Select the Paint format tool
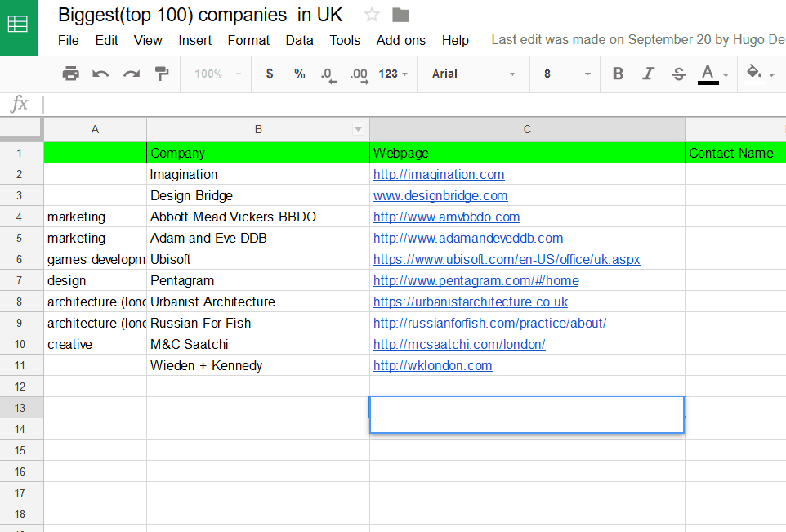The height and width of the screenshot is (532, 786). coord(162,74)
